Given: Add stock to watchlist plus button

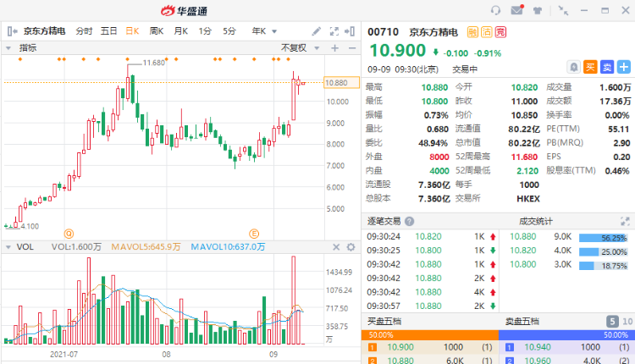Looking at the screenshot, I should click(624, 67).
